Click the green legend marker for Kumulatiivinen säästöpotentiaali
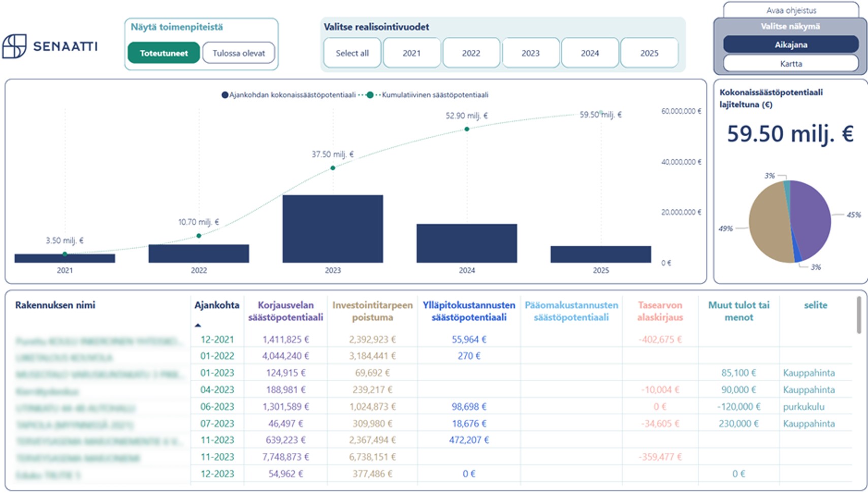 coord(370,95)
